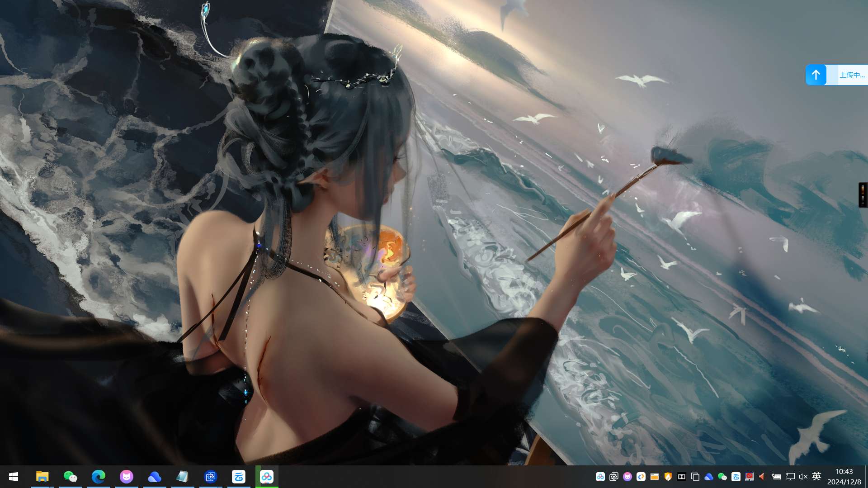Click the orange window tray icon
Viewport: 868px width, 488px height.
[x=655, y=477]
